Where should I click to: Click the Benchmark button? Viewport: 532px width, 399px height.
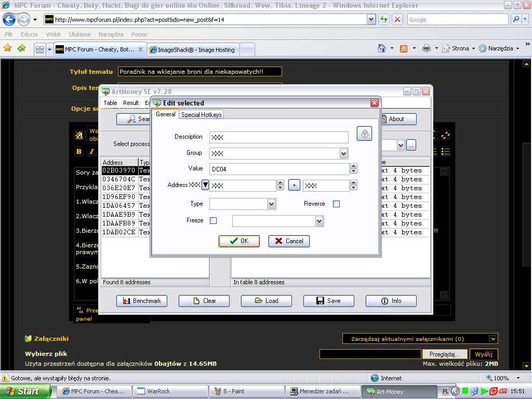142,301
